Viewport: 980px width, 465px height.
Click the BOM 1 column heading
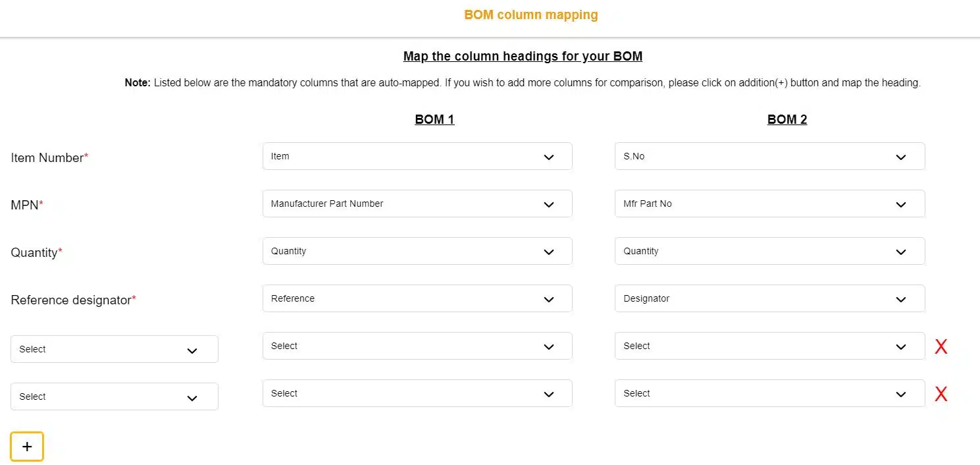click(x=434, y=119)
